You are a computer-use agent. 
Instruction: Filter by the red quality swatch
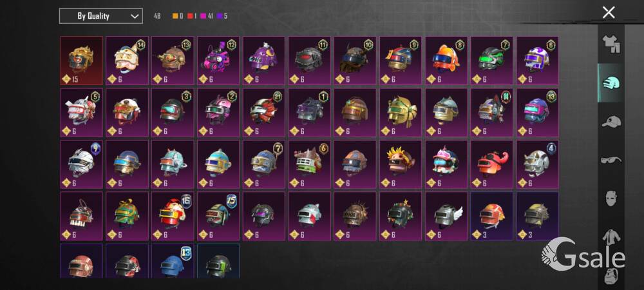tap(190, 16)
